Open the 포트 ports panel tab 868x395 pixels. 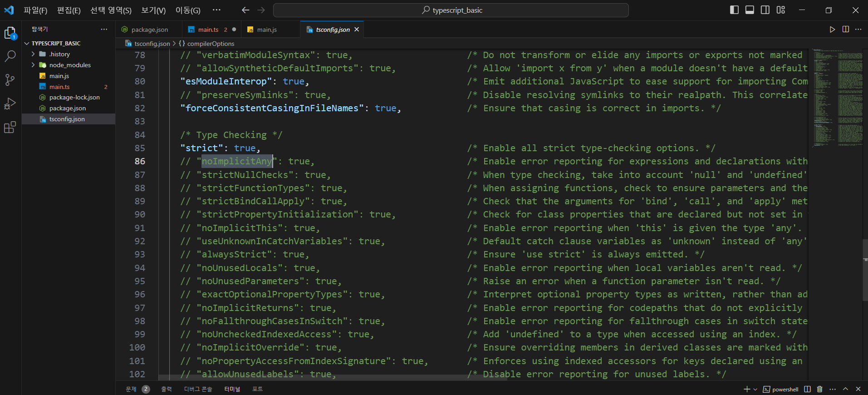257,389
